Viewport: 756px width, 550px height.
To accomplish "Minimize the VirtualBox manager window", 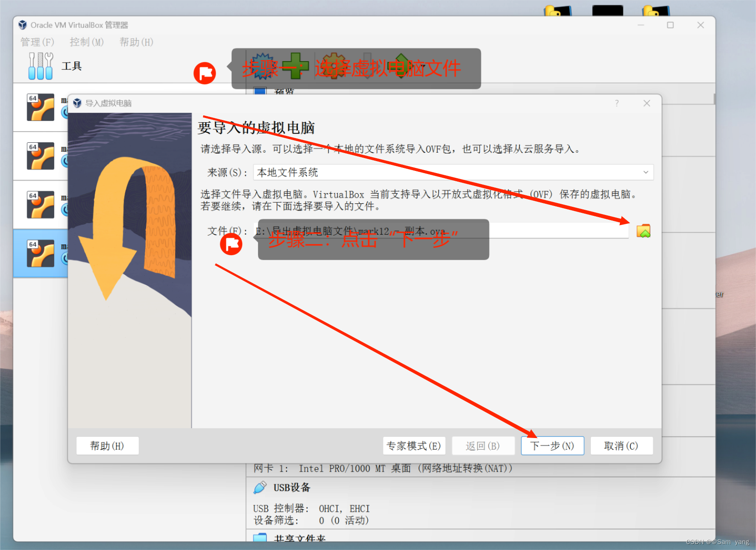I will pyautogui.click(x=641, y=25).
